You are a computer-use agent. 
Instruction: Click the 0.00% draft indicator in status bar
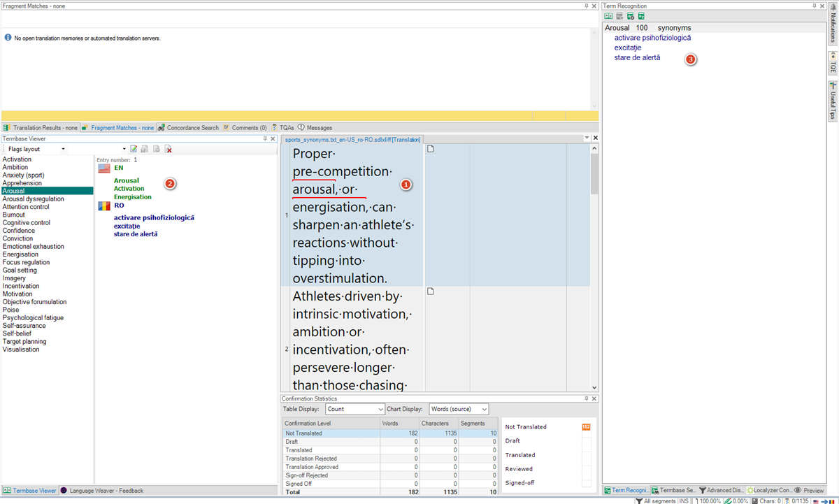[x=736, y=501]
